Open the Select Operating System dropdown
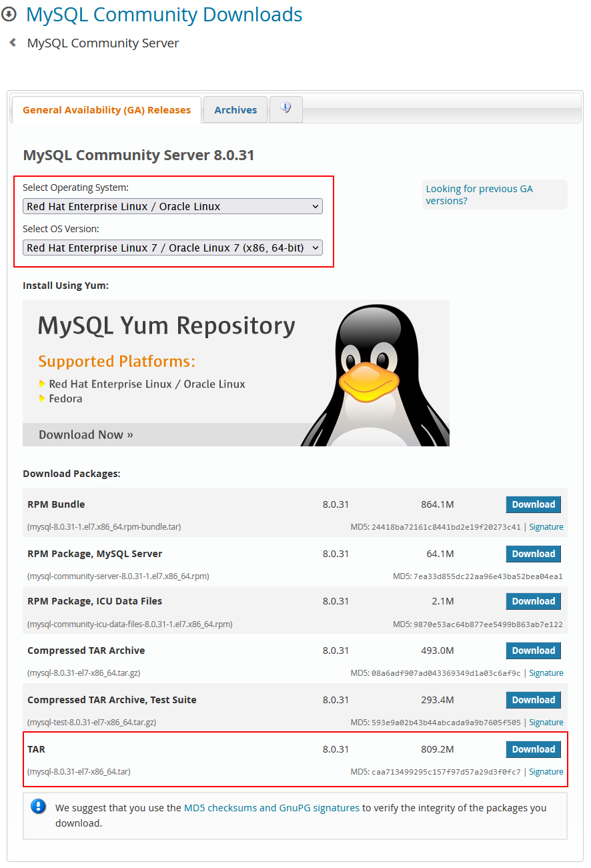The height and width of the screenshot is (868, 591). [173, 206]
